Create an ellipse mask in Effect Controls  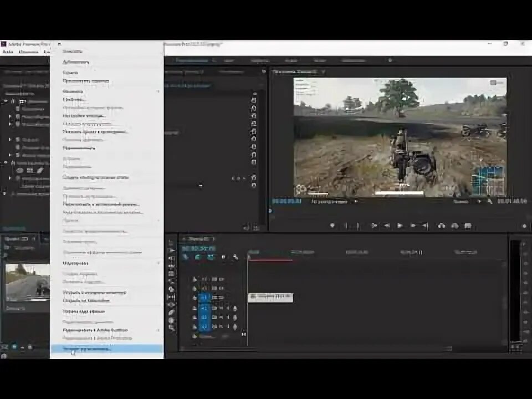tap(20, 170)
